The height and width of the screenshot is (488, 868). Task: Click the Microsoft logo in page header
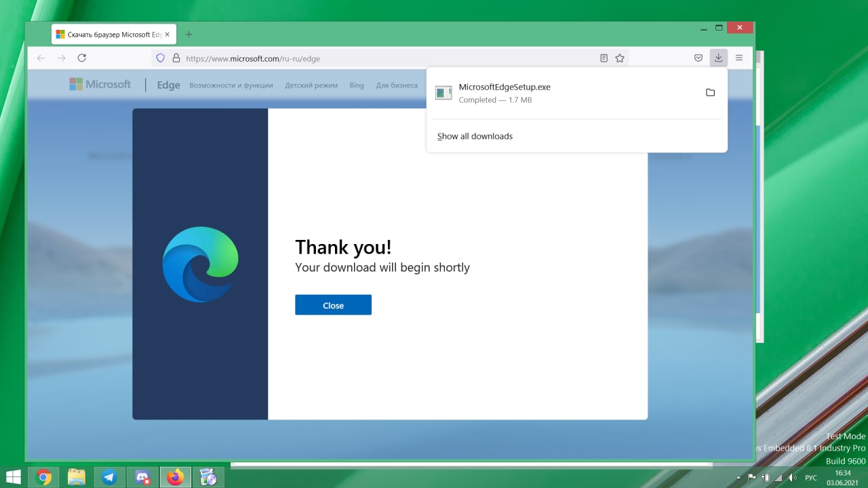point(100,84)
